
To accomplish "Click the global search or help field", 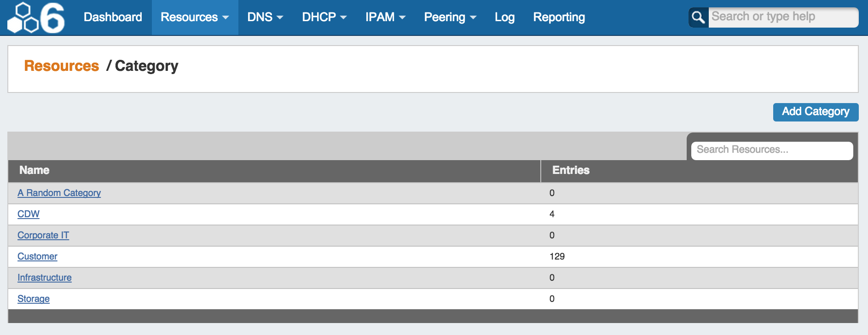I will tap(782, 17).
